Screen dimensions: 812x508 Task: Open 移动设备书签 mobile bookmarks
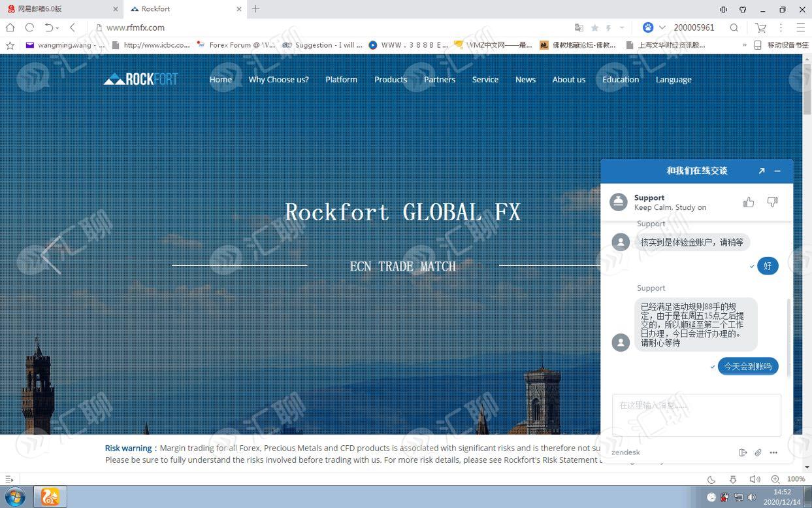pos(781,45)
